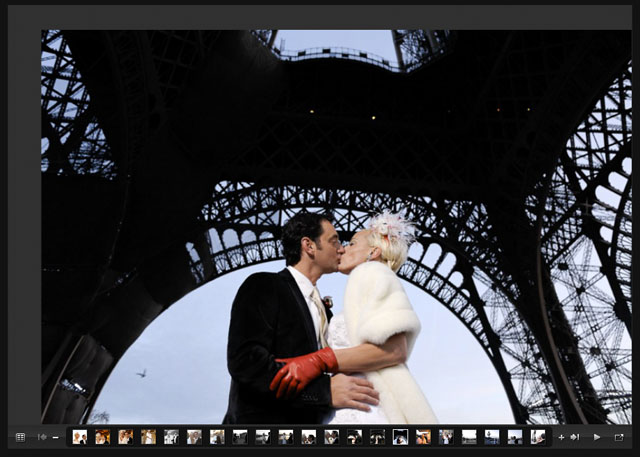Select the third thumbnail in the filmstrip
Image resolution: width=640 pixels, height=457 pixels.
pyautogui.click(x=125, y=437)
